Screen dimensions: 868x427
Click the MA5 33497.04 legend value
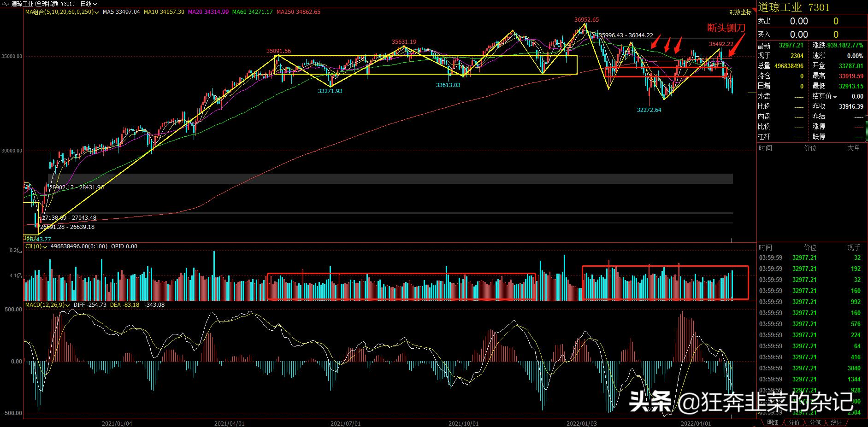[x=121, y=12]
